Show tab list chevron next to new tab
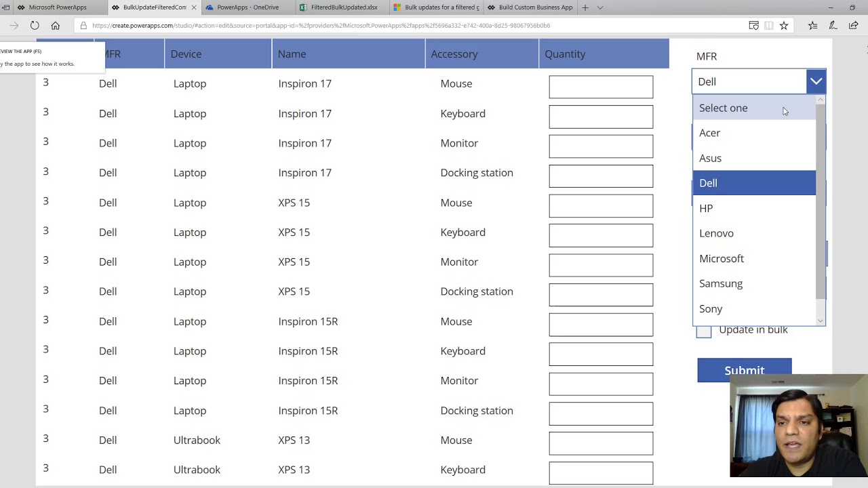868x488 pixels. tap(600, 7)
